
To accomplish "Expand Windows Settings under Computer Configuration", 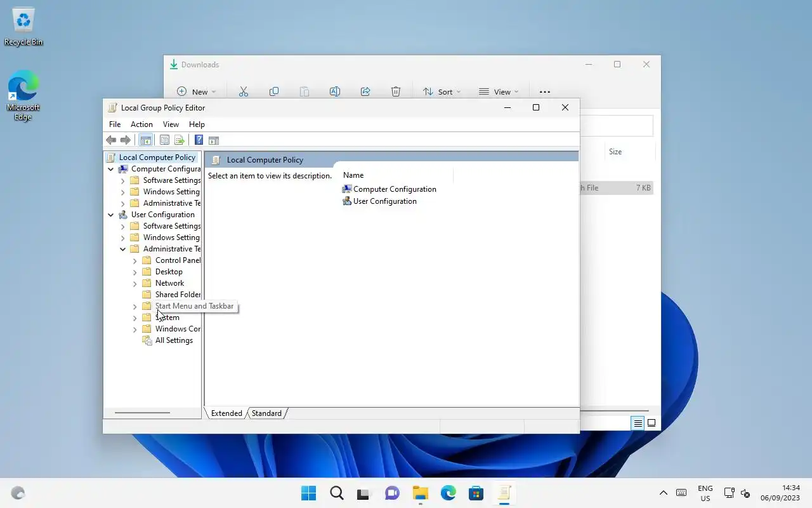I will click(123, 192).
